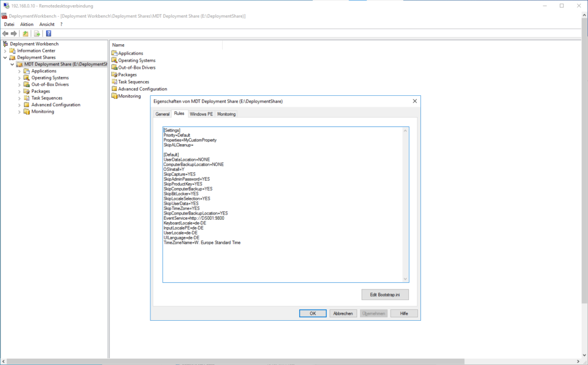Click the horizontal scrollbar at window bottom
This screenshot has width=588, height=365.
(235, 362)
